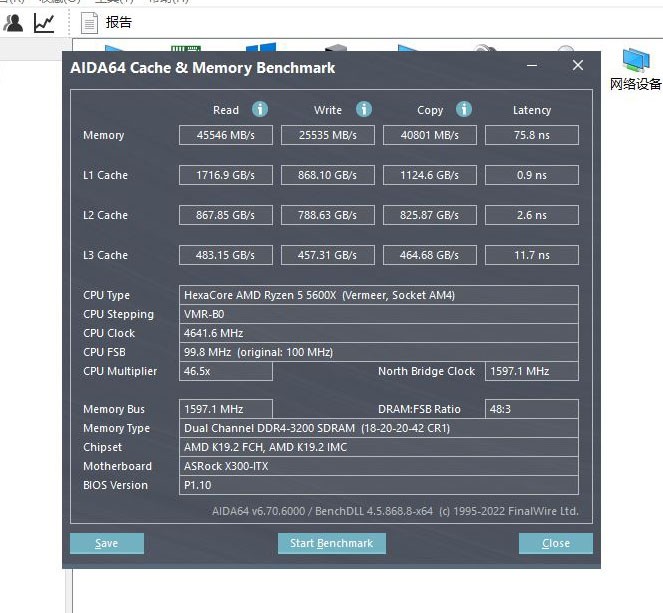Click Chipset field AMD K19.2 FCH
This screenshot has height=613, width=663.
pos(379,447)
